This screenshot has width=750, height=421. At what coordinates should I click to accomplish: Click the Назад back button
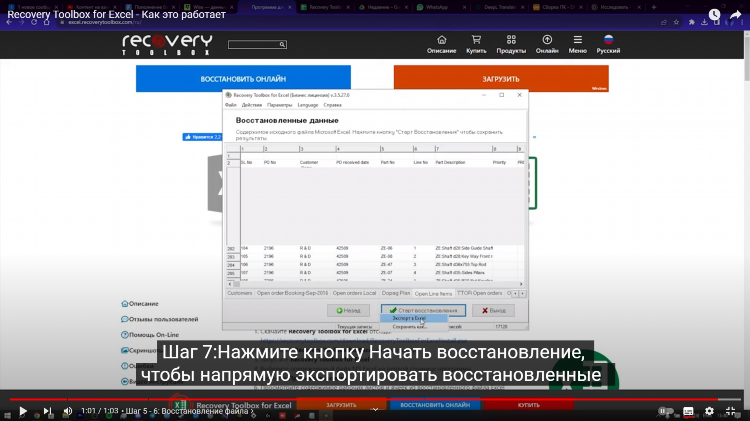(348, 310)
